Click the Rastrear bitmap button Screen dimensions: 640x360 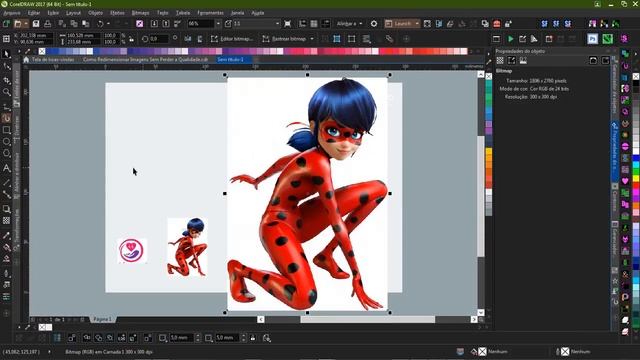(284, 39)
